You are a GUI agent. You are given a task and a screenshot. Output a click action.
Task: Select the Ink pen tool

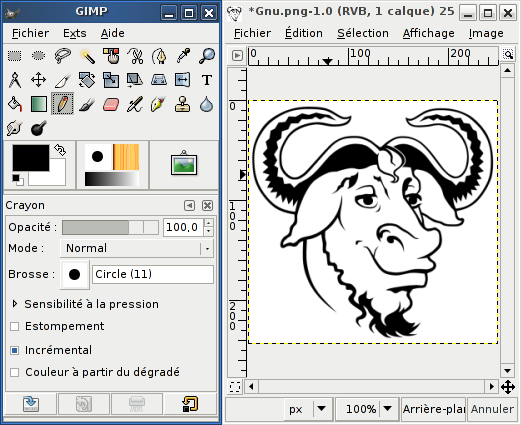[159, 104]
